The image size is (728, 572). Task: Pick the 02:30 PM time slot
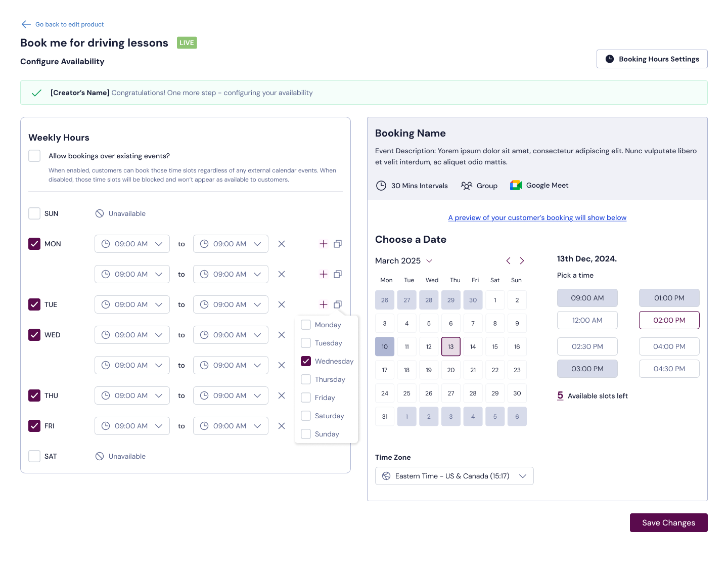(x=587, y=346)
